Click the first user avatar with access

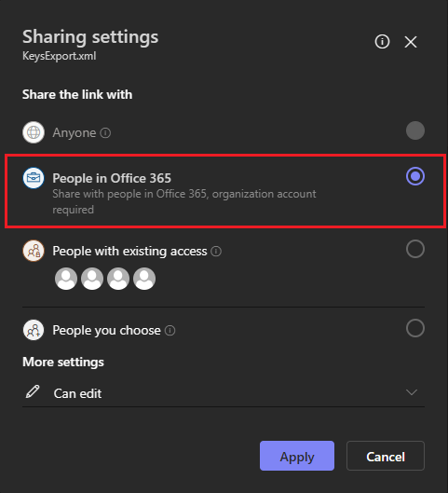(66, 279)
